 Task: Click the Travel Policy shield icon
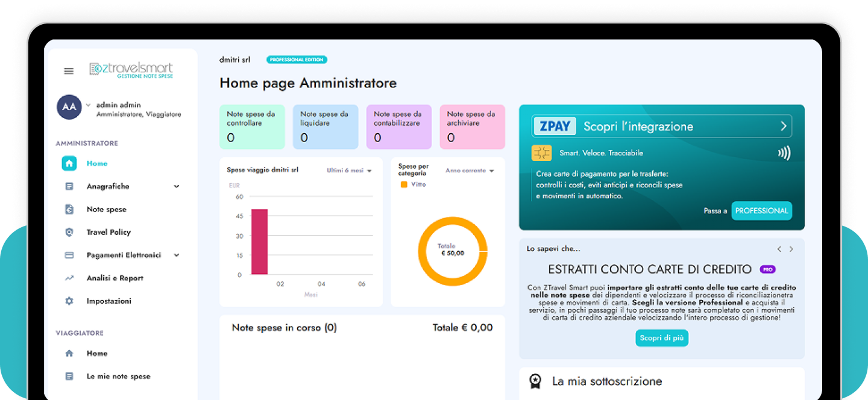tap(69, 233)
